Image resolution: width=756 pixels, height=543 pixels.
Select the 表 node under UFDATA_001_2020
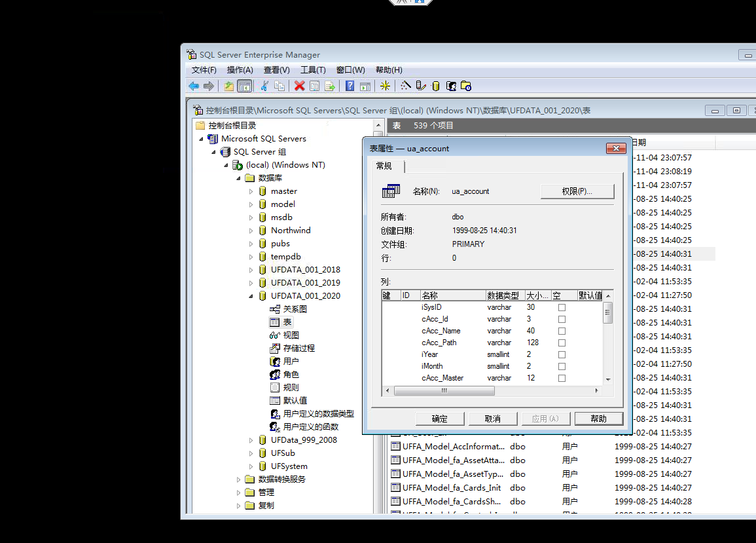tap(287, 322)
